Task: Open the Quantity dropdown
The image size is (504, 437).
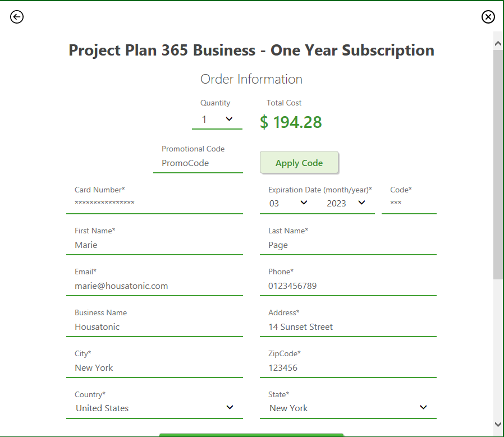Action: 217,119
